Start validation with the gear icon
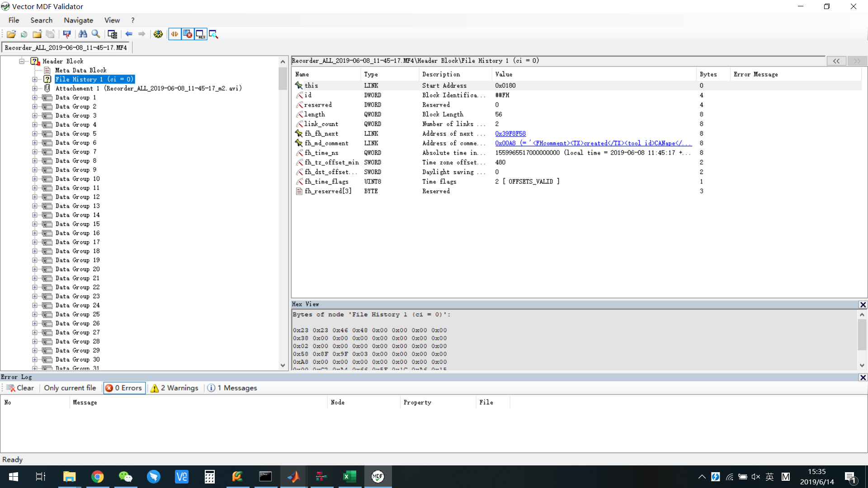The height and width of the screenshot is (488, 868). coord(158,34)
